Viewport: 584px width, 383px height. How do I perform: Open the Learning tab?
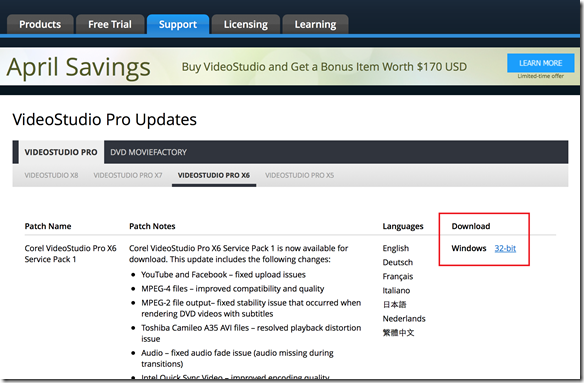point(315,24)
